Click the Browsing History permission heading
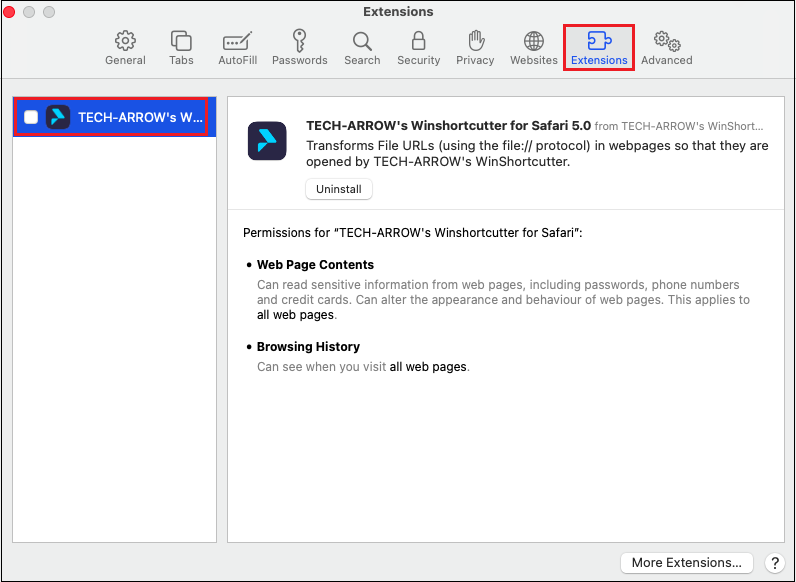 [308, 347]
